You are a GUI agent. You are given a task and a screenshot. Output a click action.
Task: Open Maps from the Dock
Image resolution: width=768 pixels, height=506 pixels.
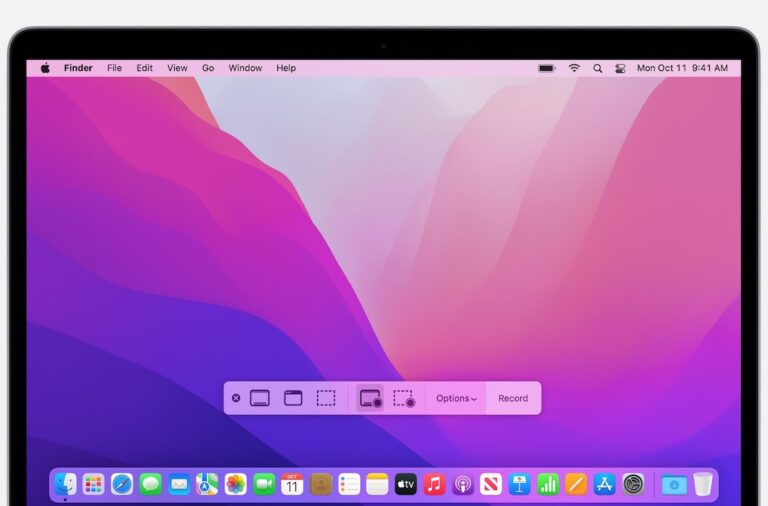coord(207,484)
